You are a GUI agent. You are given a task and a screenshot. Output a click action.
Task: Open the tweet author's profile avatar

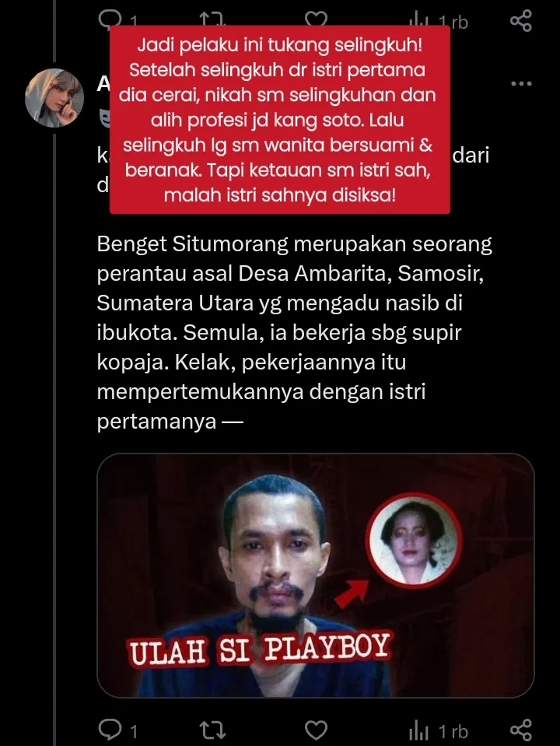[54, 98]
